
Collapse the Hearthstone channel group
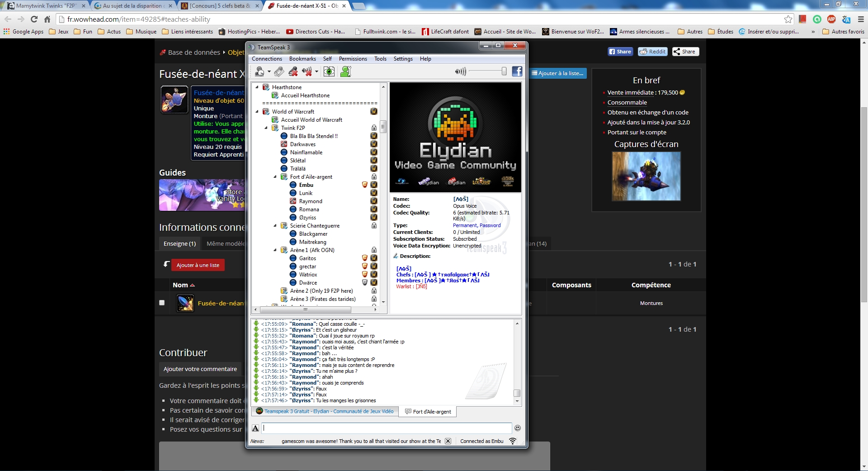point(257,87)
